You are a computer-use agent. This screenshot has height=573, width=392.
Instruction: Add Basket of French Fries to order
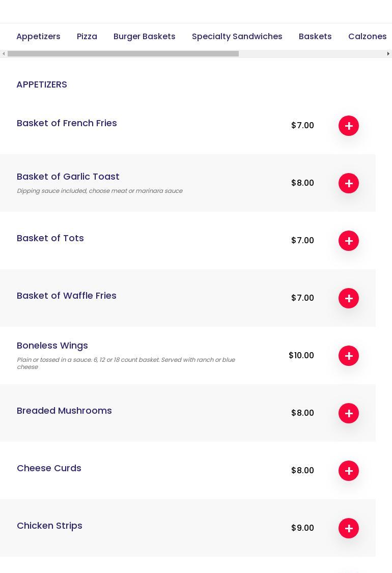point(349,126)
